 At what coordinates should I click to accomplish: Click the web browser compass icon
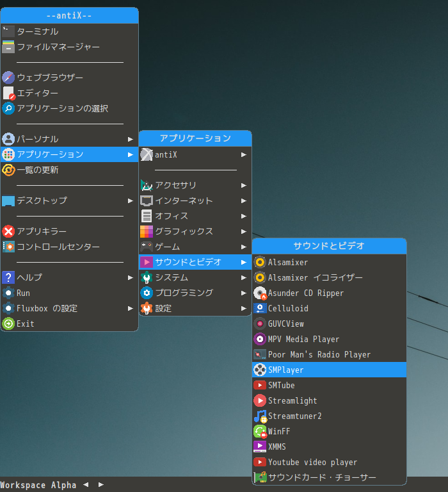click(x=8, y=78)
